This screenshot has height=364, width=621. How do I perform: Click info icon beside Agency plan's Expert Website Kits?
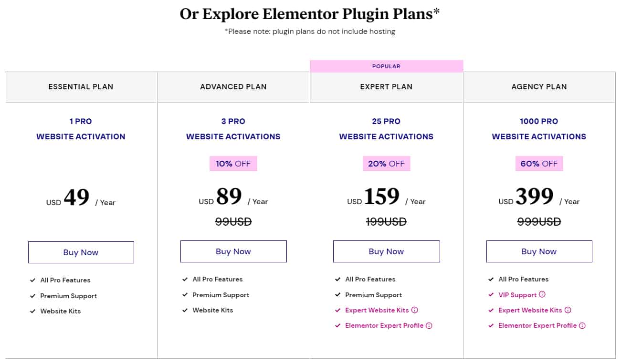tap(568, 310)
